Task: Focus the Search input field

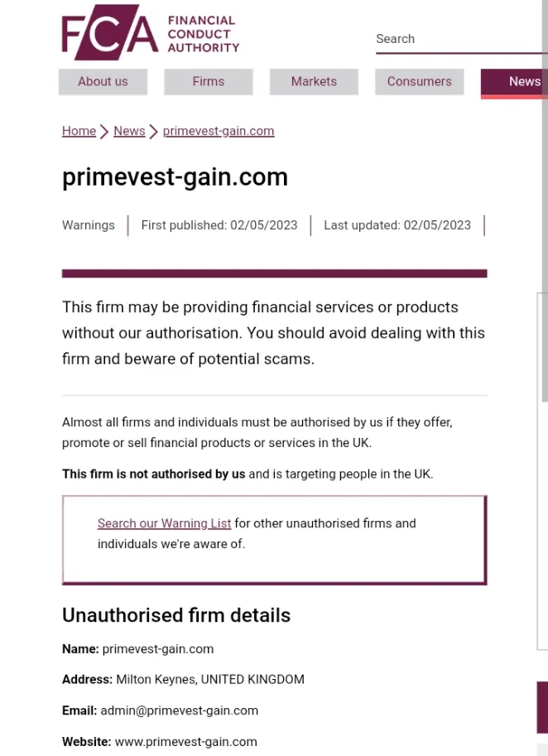Action: click(x=460, y=39)
